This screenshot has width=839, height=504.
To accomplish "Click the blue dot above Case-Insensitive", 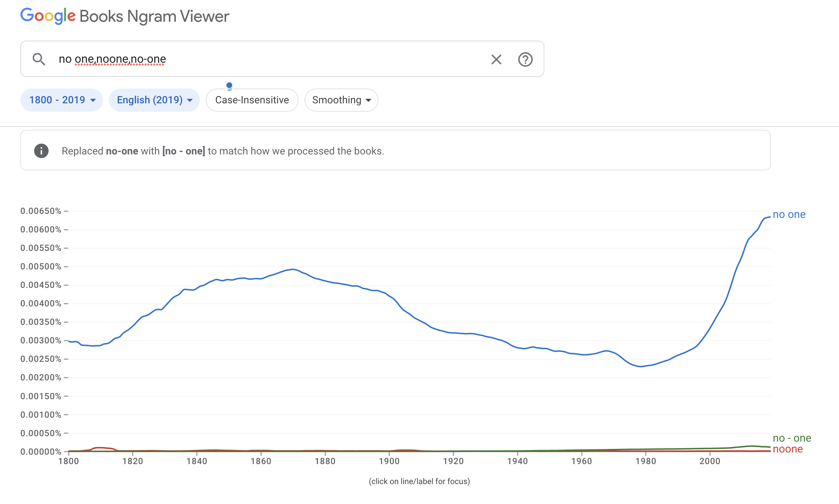I will click(229, 86).
